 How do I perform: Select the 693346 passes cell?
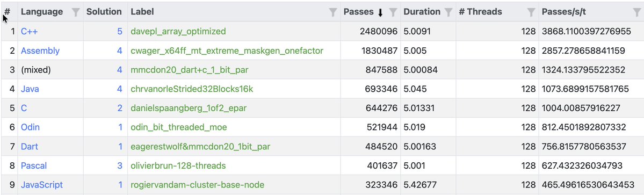381,89
